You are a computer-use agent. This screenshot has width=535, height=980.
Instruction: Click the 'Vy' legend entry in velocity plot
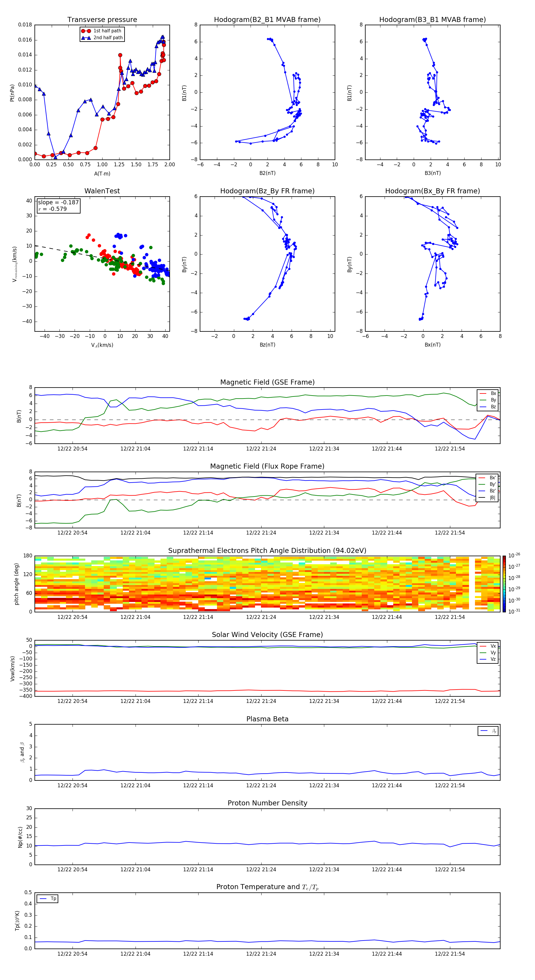(x=488, y=653)
